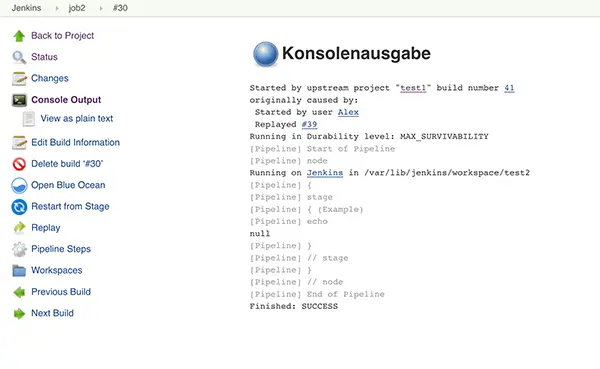Click the Edit Build Information notepad icon
Screen dimensions: 600x369
click(x=19, y=142)
